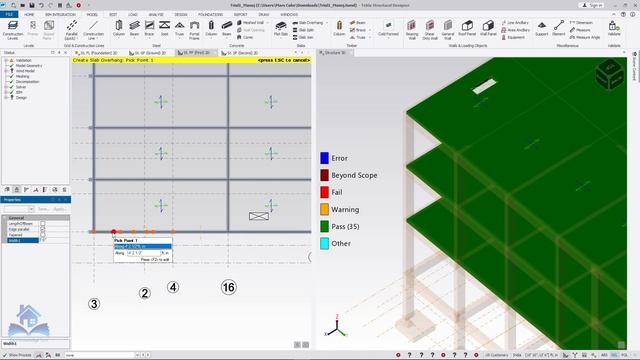The image size is (640, 360).
Task: Choose the Construction Line tool
Action: tap(93, 29)
